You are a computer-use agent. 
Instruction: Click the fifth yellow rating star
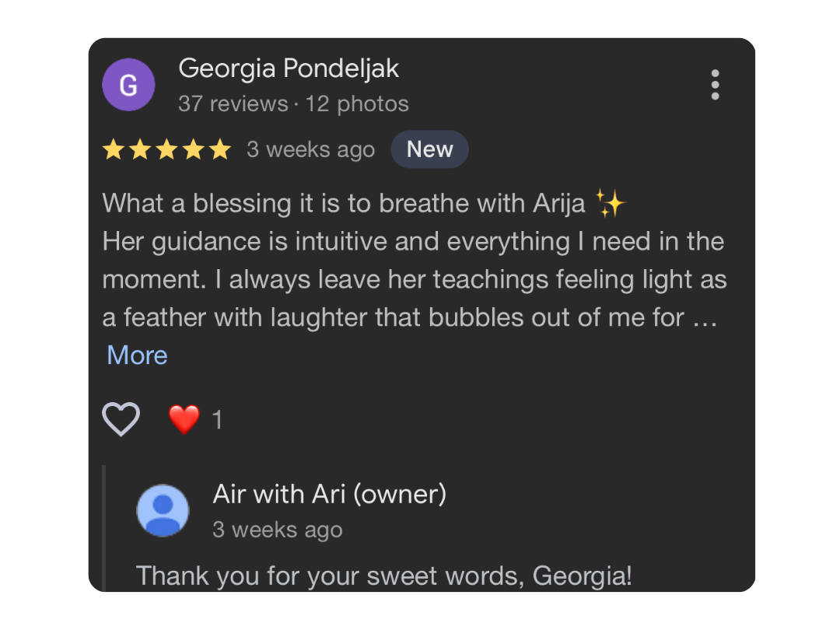click(x=220, y=149)
